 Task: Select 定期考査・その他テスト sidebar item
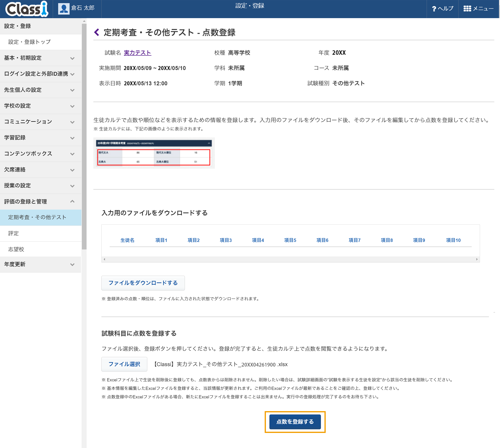coord(41,217)
